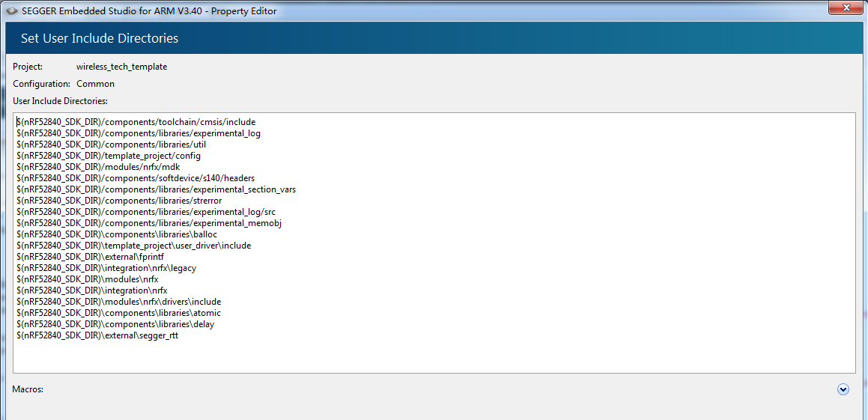Select the modules/nrfx/mdk line
Screen dimensions: 868x420
(98, 166)
